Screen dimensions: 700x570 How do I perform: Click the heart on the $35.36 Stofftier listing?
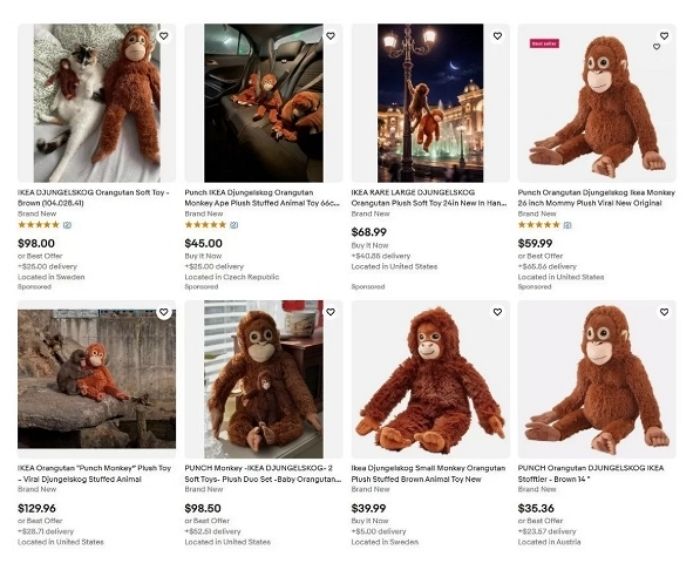pyautogui.click(x=663, y=312)
